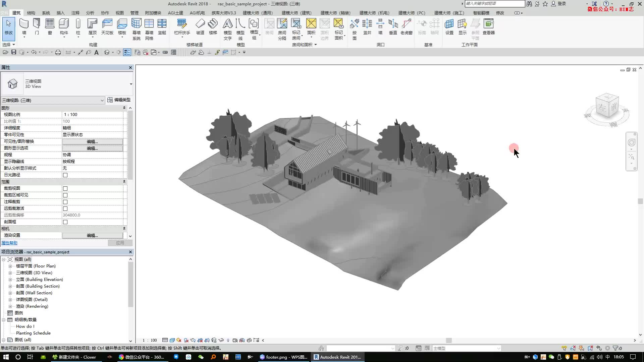
Task: Open the Insert (插入) ribbon tab
Action: point(60,13)
